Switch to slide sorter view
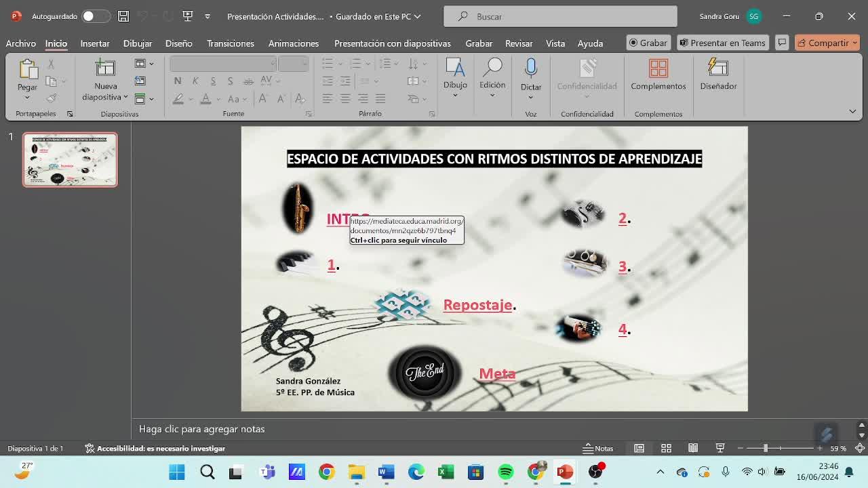Screen dimensions: 868x488 click(666, 448)
